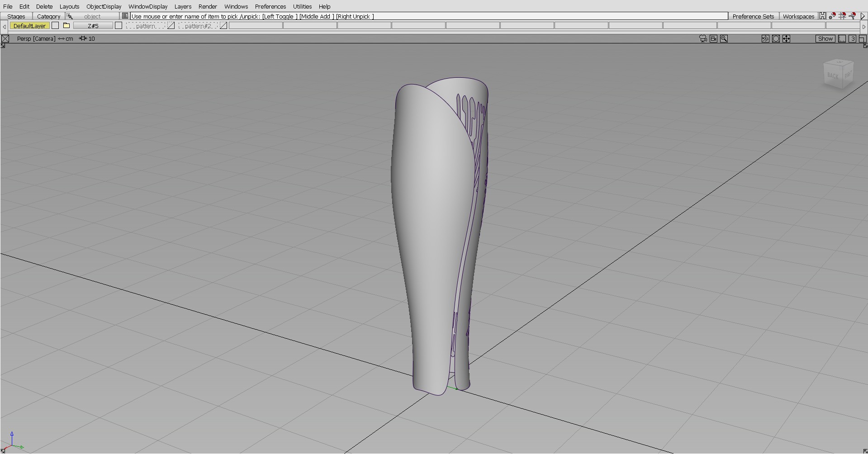
Task: Toggle the pattern layer diagonal box
Action: pos(171,26)
